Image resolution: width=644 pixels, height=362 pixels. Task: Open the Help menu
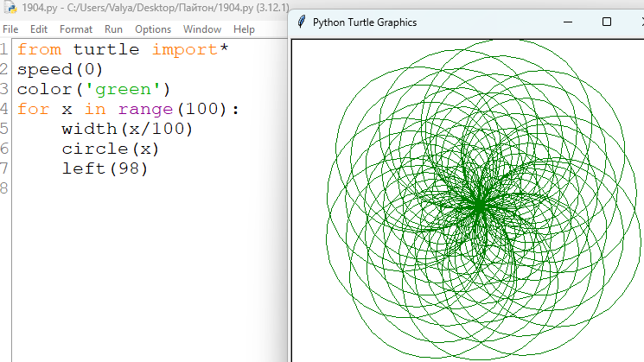point(244,29)
